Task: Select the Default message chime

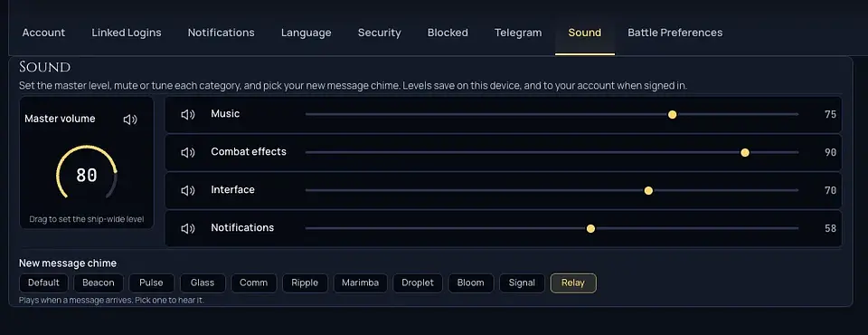Action: (43, 282)
